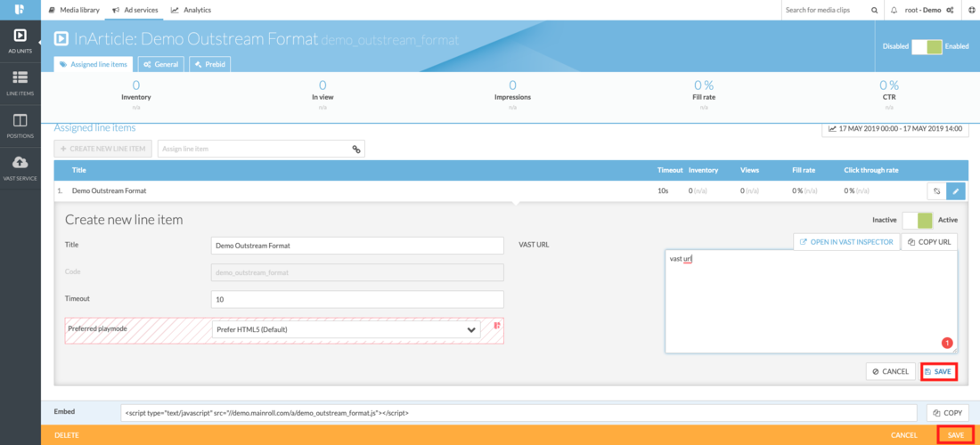The height and width of the screenshot is (445, 980).
Task: Toggle line item Inactive/Active switch
Action: 918,220
